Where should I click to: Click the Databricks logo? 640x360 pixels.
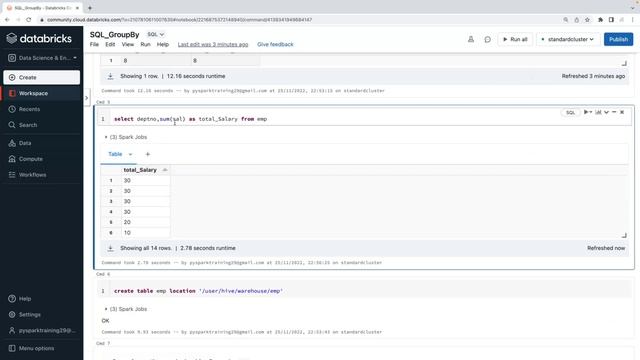(39, 38)
